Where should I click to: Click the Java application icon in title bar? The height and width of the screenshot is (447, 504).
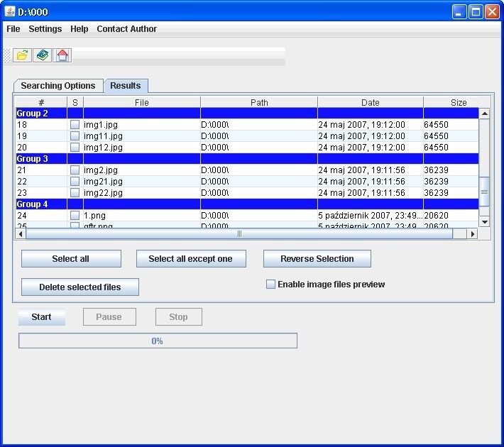(x=10, y=11)
